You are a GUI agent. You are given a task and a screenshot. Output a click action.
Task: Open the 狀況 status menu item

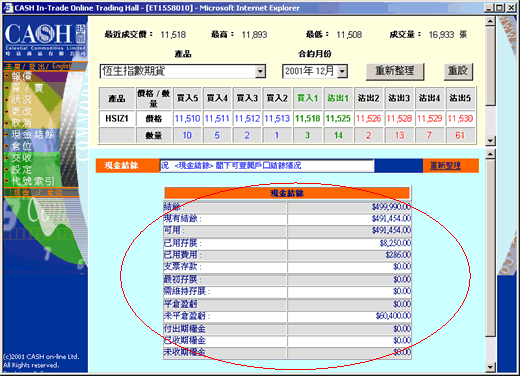(x=22, y=99)
